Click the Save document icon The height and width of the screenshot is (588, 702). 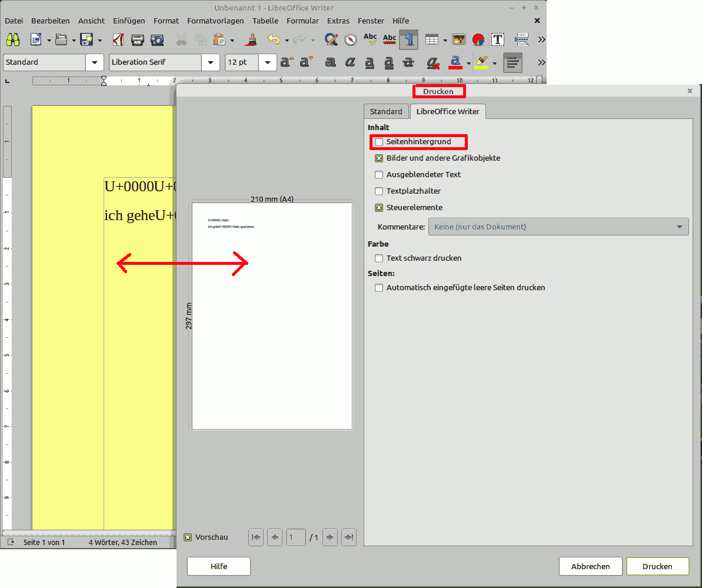pos(86,40)
